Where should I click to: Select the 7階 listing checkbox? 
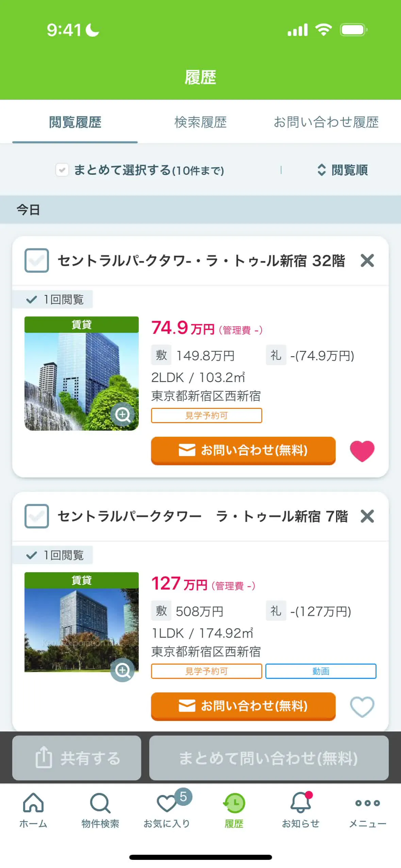point(37,516)
